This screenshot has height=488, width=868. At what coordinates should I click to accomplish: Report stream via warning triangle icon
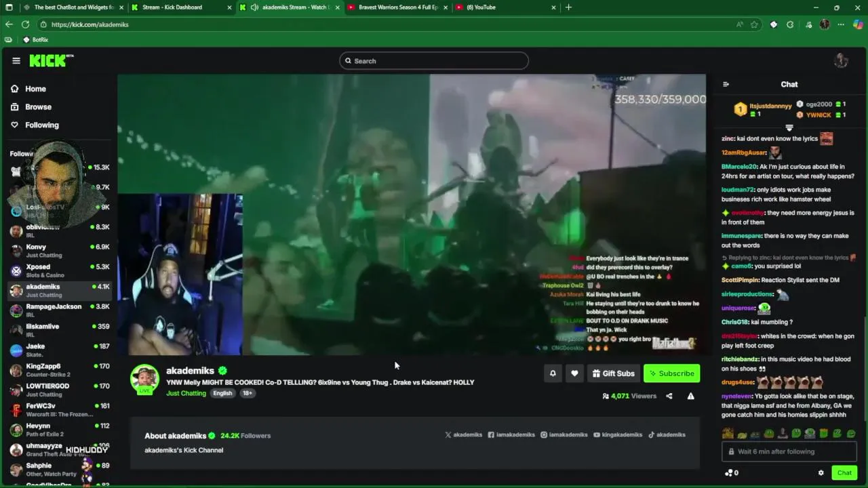pyautogui.click(x=690, y=396)
